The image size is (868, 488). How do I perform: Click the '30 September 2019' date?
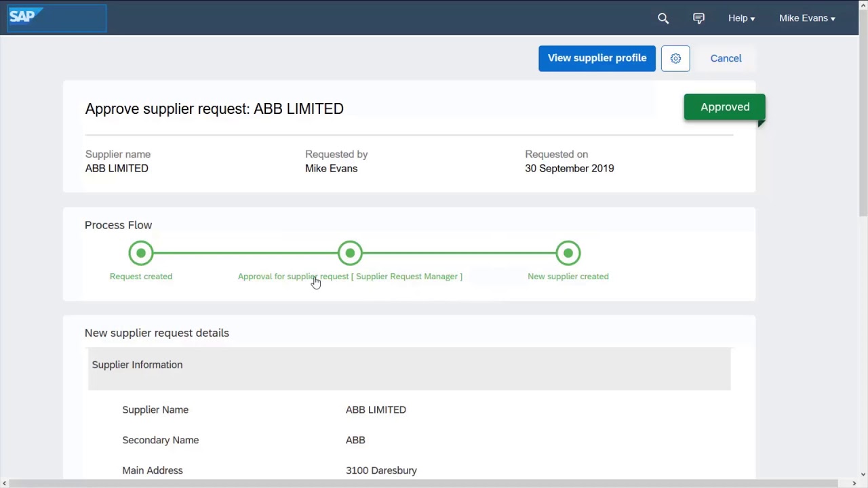click(x=570, y=168)
